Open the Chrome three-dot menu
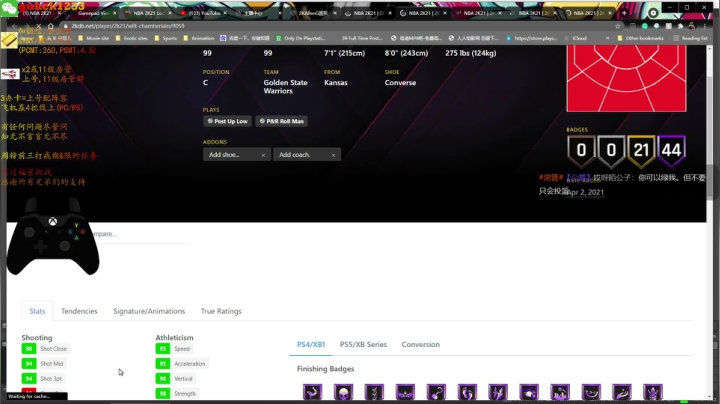The height and width of the screenshot is (404, 720). [704, 26]
